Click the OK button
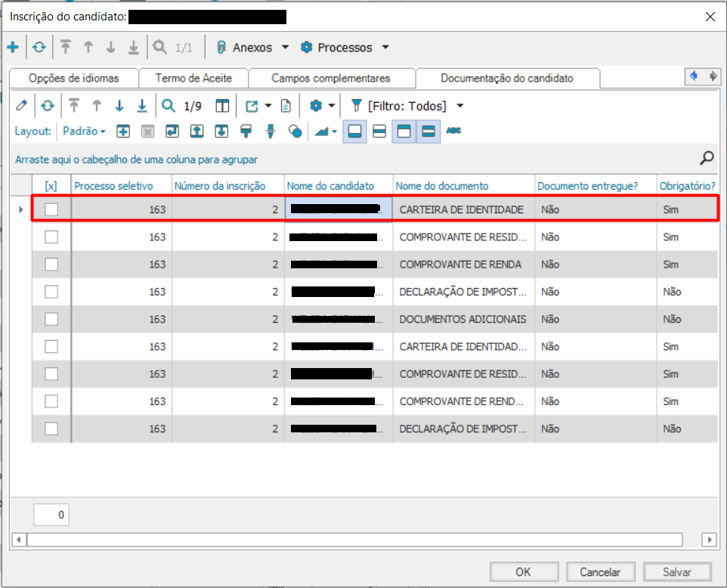 click(x=524, y=572)
